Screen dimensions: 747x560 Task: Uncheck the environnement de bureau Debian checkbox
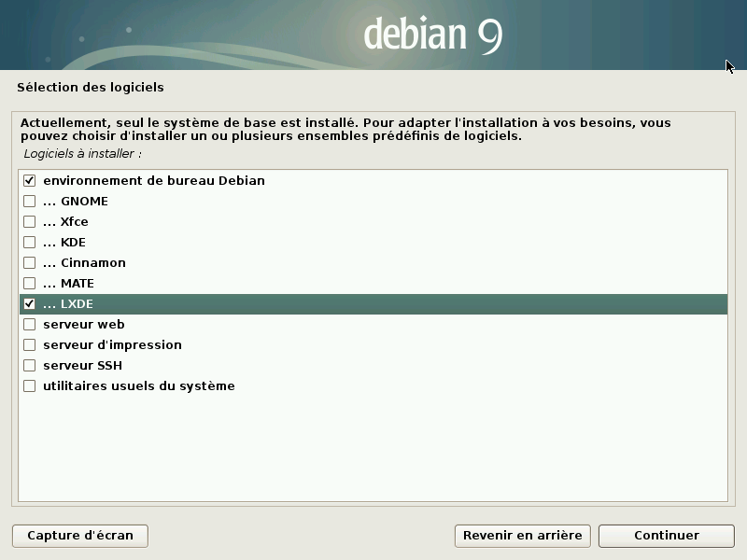click(30, 180)
